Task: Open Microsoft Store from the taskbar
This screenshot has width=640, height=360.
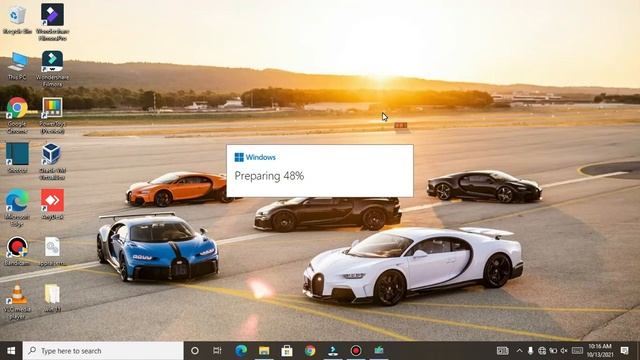Action: [287, 351]
